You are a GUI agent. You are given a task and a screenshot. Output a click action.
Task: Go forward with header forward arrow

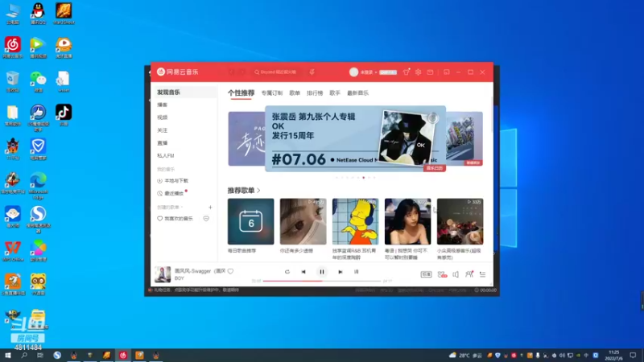tap(242, 72)
